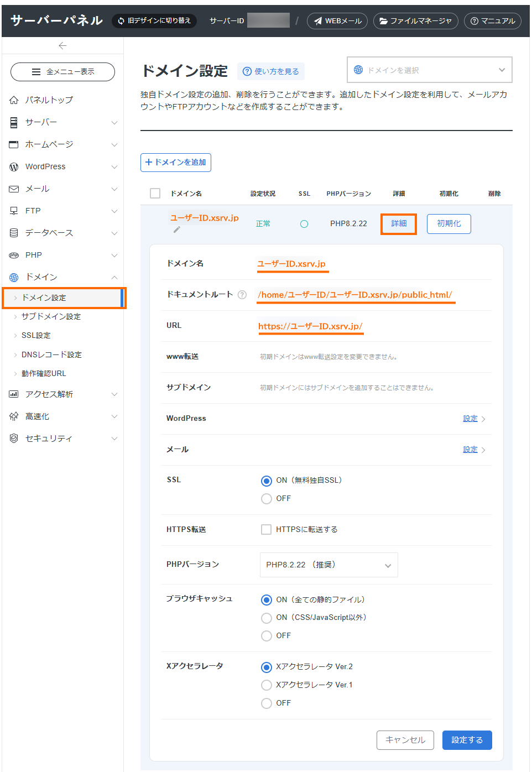The width and height of the screenshot is (532, 772).
Task: Click the ドメインを追加 button
Action: [176, 163]
